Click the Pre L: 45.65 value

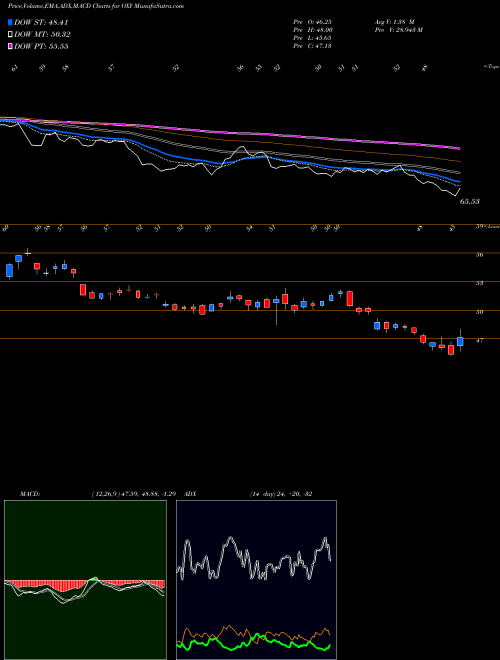(312, 38)
